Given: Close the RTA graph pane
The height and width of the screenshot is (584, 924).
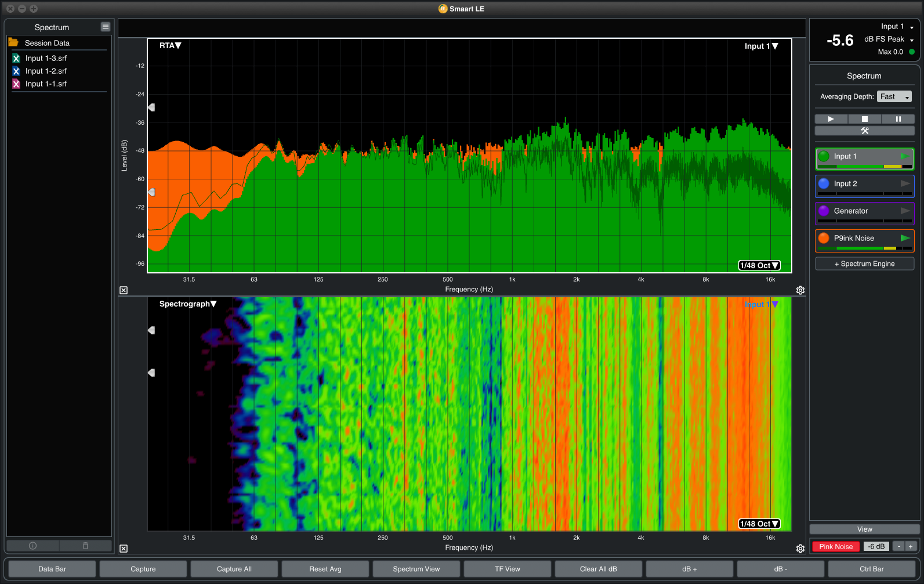Looking at the screenshot, I should [124, 290].
